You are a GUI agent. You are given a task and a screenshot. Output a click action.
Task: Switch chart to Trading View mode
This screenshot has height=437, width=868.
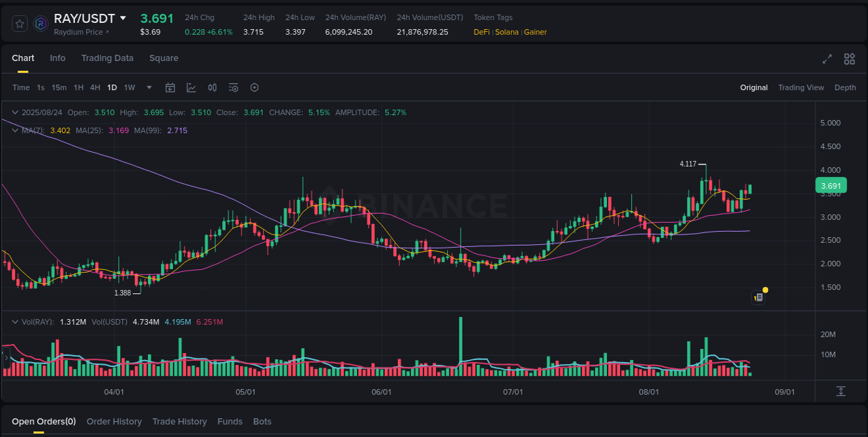click(801, 87)
